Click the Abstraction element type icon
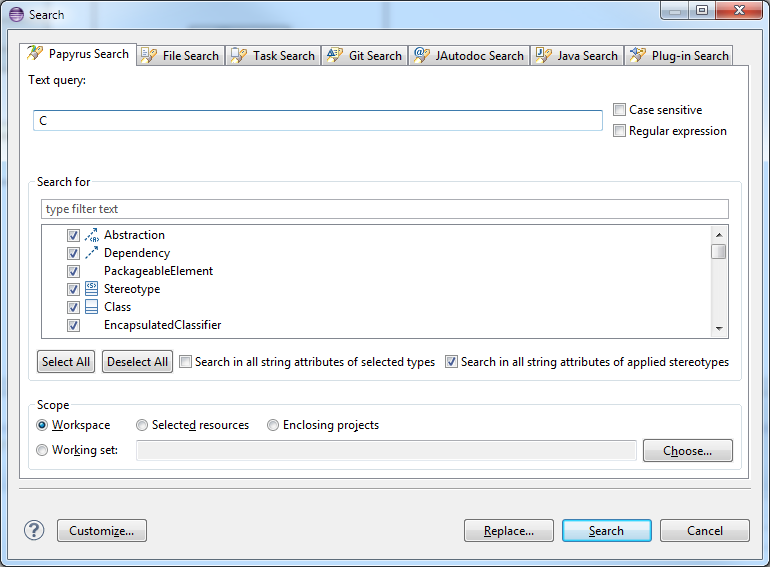The image size is (770, 567). (x=91, y=235)
